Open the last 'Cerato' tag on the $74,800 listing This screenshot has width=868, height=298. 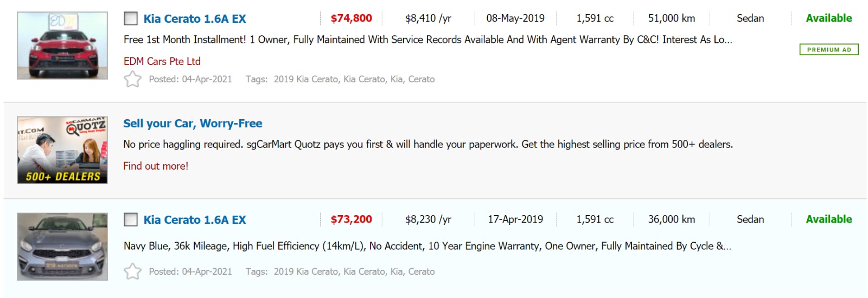[x=421, y=79]
